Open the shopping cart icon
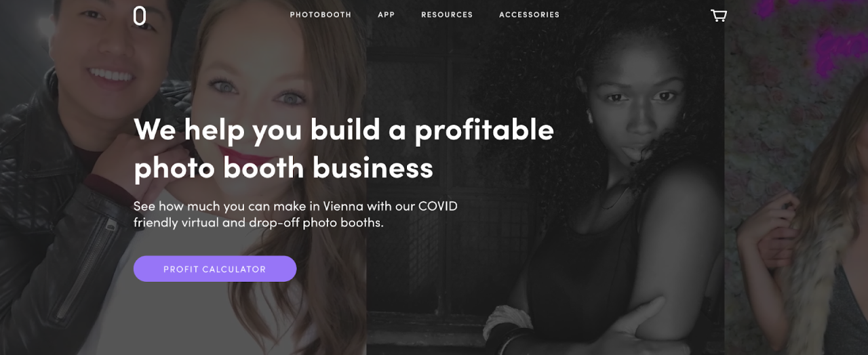Viewport: 868px width, 355px height. point(719,16)
